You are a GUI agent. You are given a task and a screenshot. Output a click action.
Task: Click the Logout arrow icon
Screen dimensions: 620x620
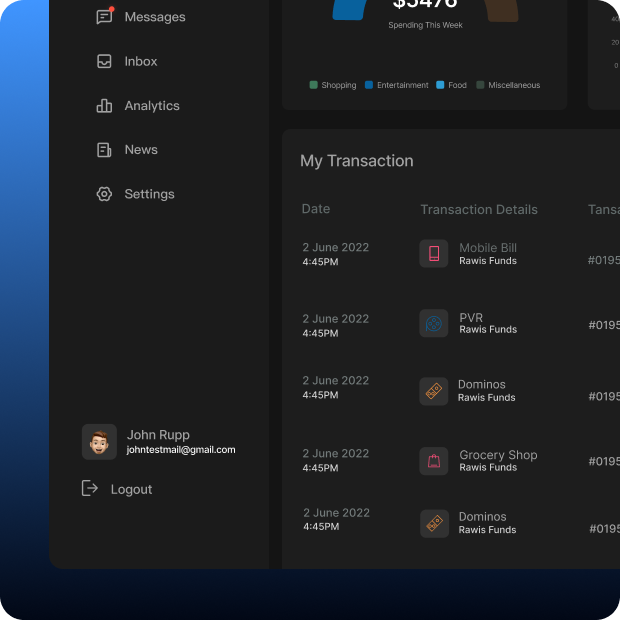(x=90, y=488)
